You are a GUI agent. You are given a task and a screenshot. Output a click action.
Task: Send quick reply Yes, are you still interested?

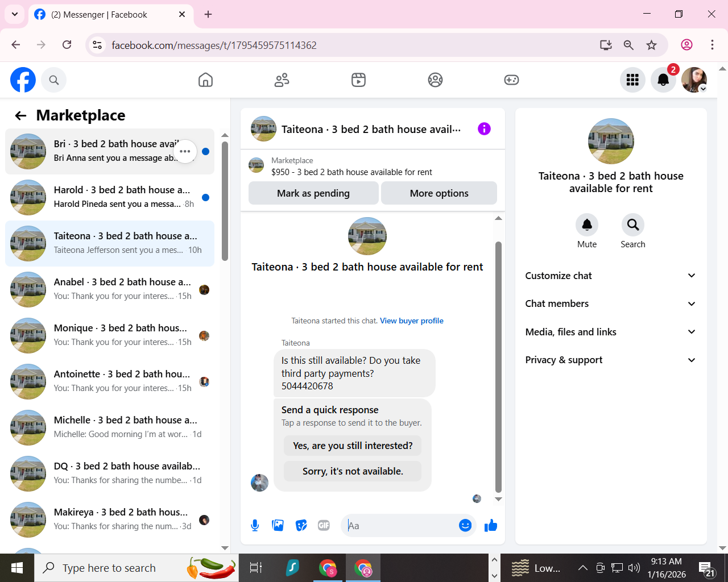coord(353,446)
